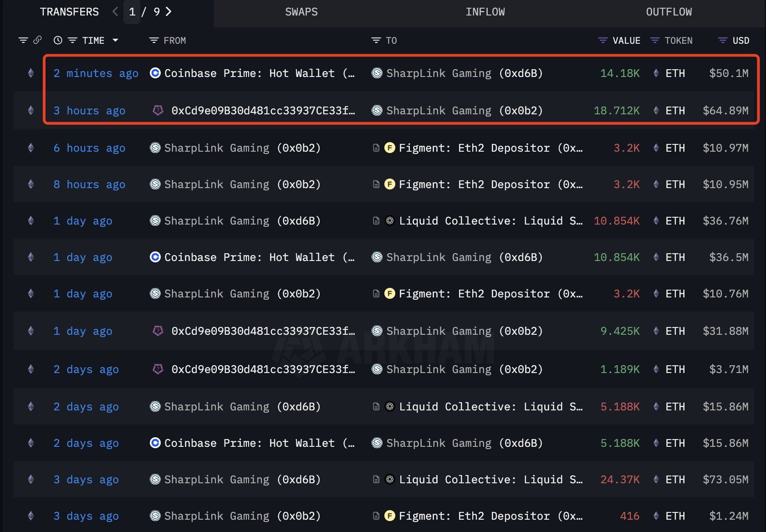766x532 pixels.
Task: Click the purple address icon in the $31.88M row
Action: (x=158, y=331)
